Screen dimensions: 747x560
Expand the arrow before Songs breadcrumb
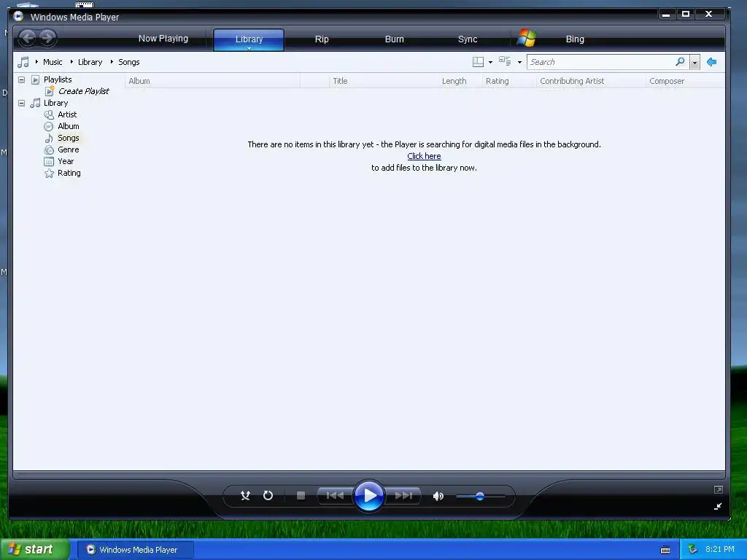[x=112, y=62]
